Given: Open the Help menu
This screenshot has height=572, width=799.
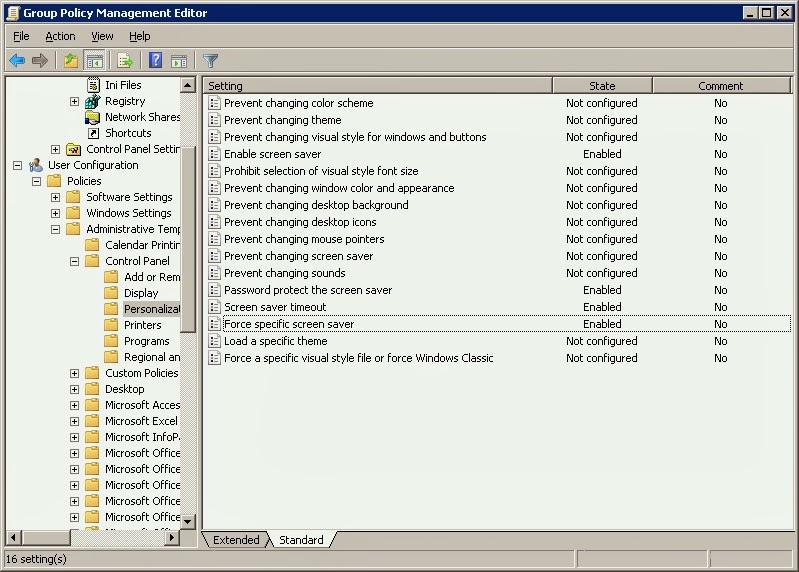Looking at the screenshot, I should [x=139, y=36].
